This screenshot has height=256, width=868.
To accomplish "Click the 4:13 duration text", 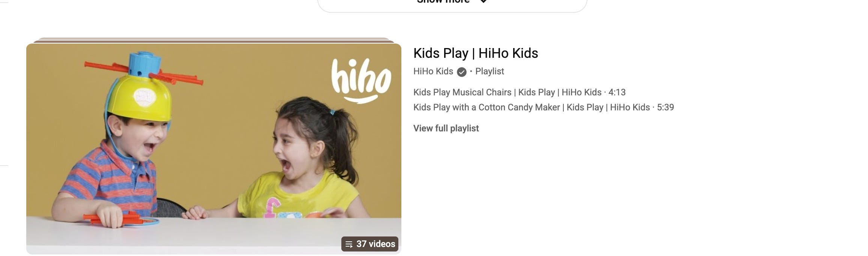I will click(x=617, y=92).
